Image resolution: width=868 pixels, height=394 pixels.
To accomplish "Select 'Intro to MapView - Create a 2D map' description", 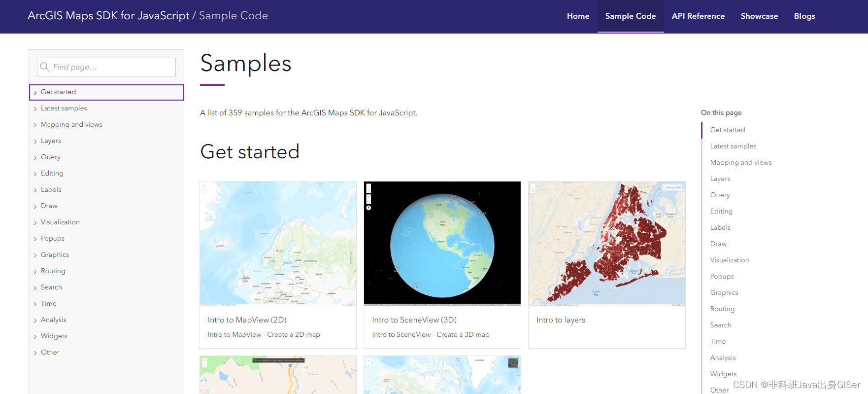I will pyautogui.click(x=264, y=334).
